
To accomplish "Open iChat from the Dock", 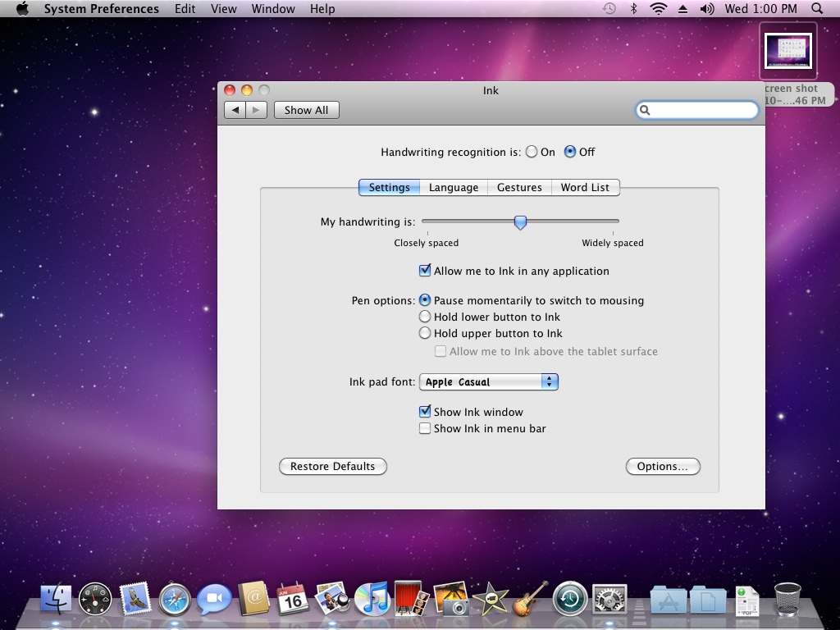I will 214,598.
